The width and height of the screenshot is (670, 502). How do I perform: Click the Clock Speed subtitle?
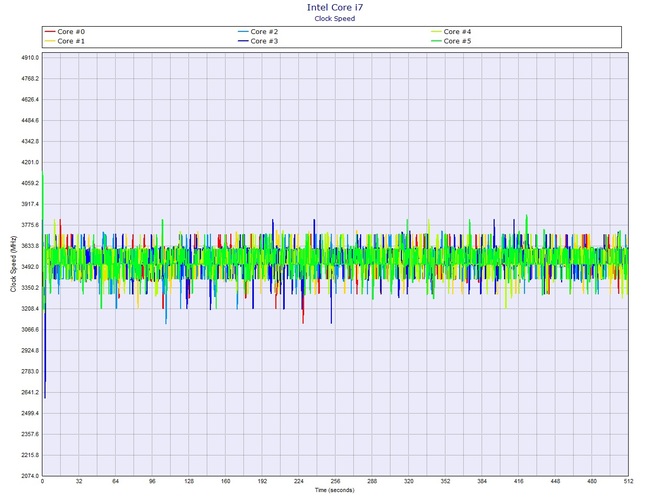click(x=335, y=18)
